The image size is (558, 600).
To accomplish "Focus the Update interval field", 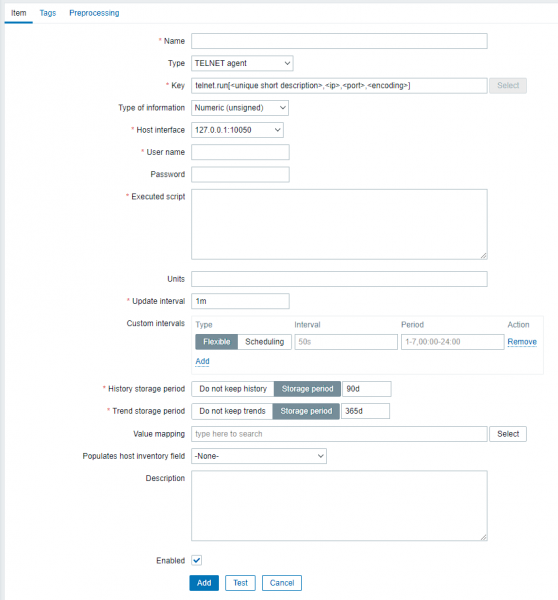I will coord(240,301).
